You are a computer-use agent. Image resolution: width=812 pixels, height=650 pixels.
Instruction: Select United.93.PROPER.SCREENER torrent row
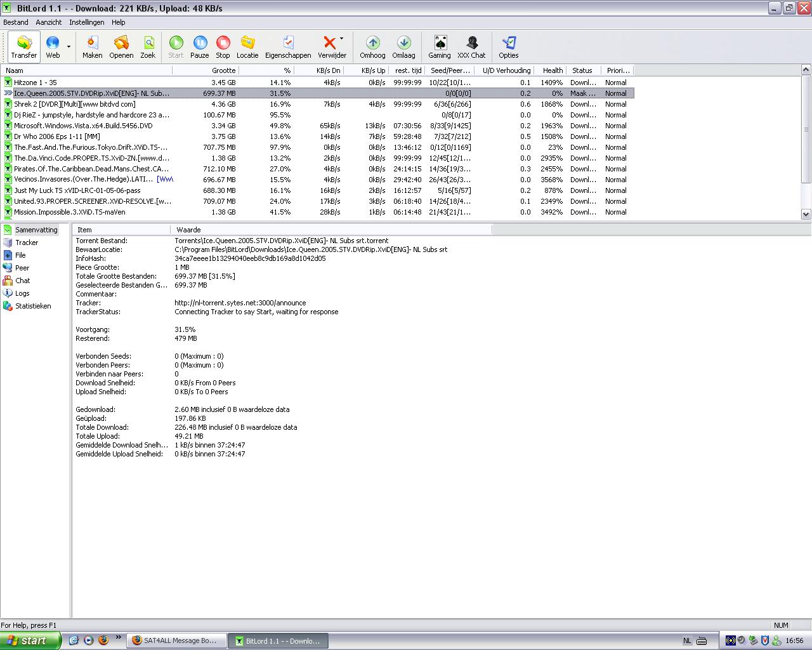pyautogui.click(x=317, y=201)
